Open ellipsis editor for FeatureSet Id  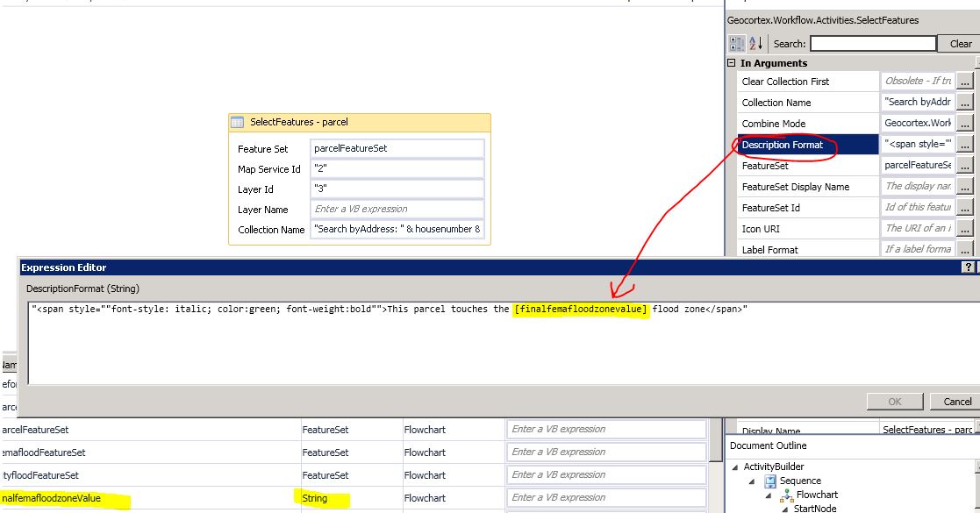(965, 208)
